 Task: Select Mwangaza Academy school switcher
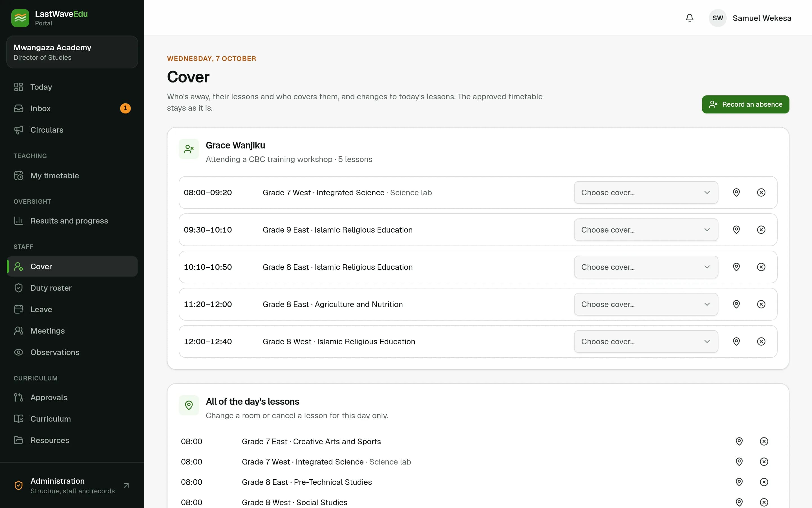(72, 52)
